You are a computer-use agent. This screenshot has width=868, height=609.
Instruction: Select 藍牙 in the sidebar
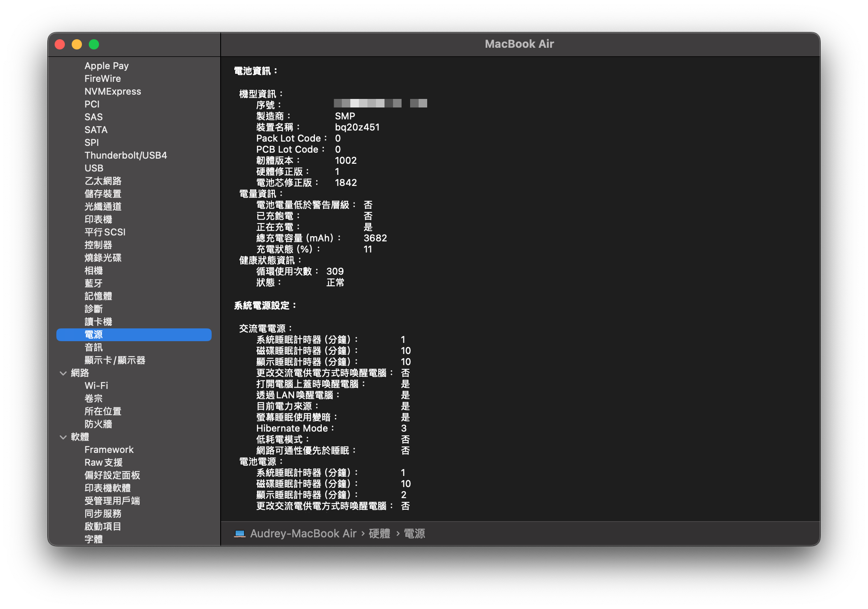point(93,283)
